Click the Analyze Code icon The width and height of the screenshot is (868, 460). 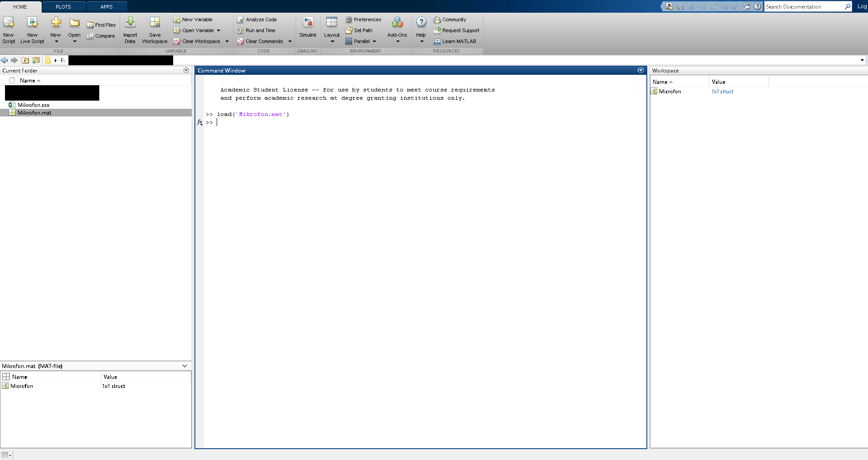[x=241, y=19]
